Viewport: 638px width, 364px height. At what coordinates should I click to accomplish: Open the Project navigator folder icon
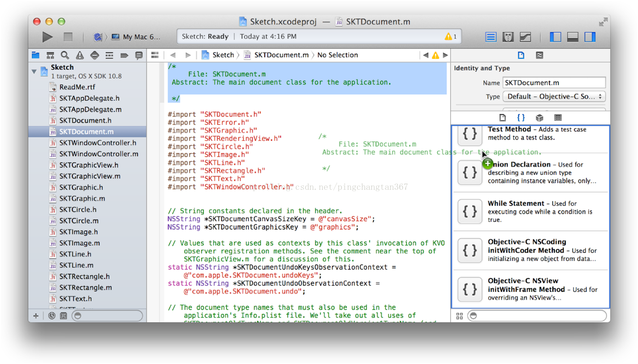[x=35, y=55]
